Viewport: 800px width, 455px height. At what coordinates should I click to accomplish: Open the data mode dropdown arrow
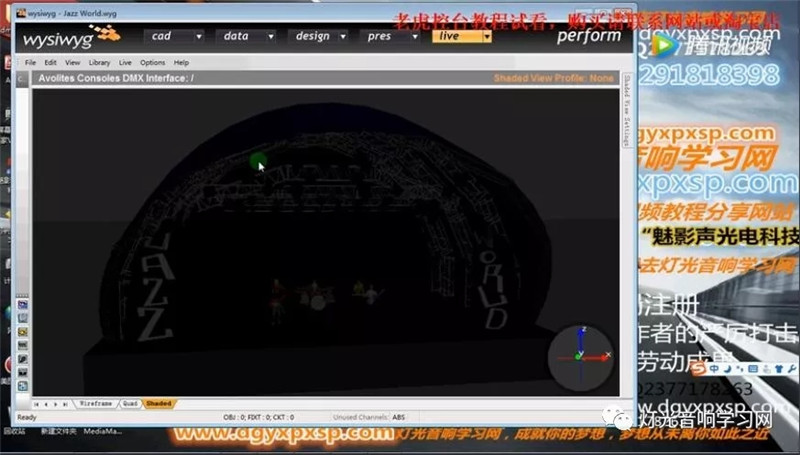tap(271, 36)
